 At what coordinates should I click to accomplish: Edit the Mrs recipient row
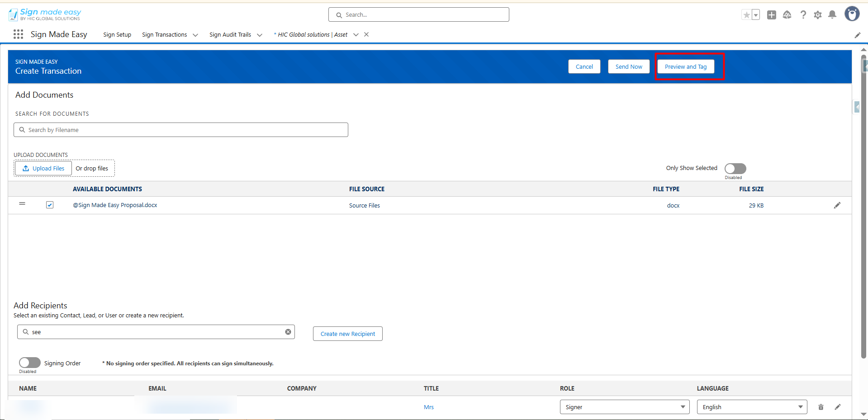pos(838,407)
